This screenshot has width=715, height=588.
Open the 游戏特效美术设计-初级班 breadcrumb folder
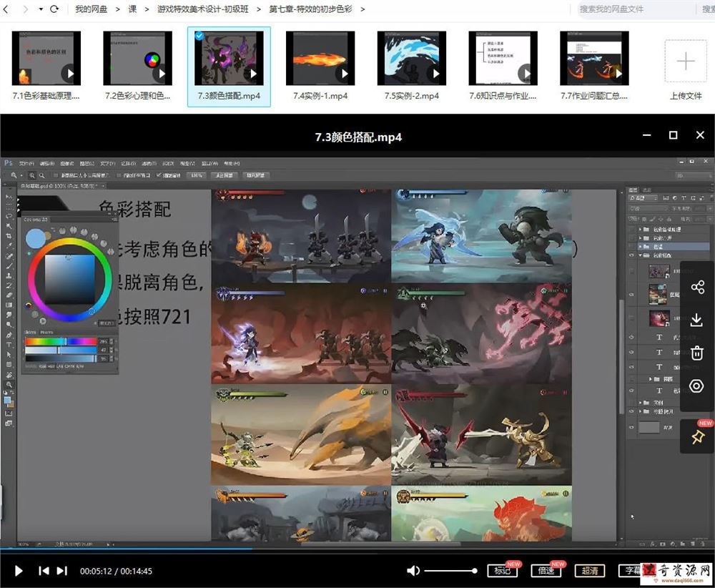click(x=203, y=9)
